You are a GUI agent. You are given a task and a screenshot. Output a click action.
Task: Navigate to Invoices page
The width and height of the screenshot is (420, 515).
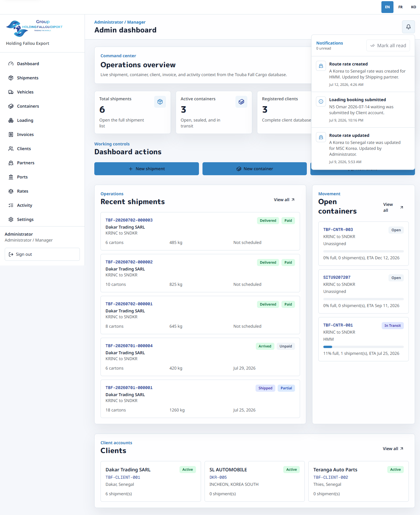pos(42,135)
